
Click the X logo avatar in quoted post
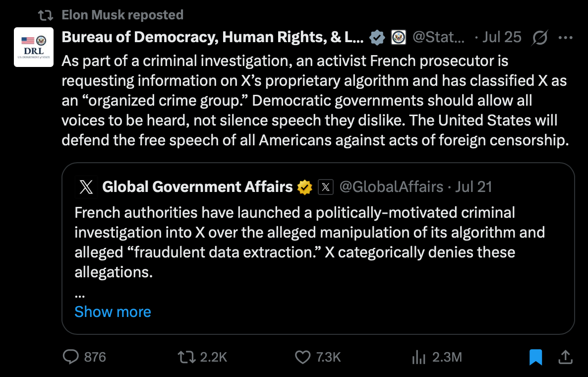point(86,187)
